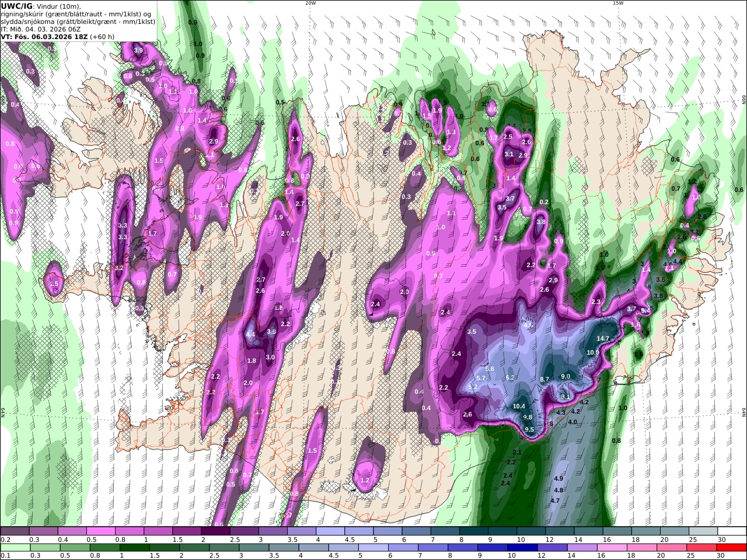Click the 14.7 precipitation value on the map
Image resolution: width=747 pixels, height=560 pixels.
click(x=603, y=338)
